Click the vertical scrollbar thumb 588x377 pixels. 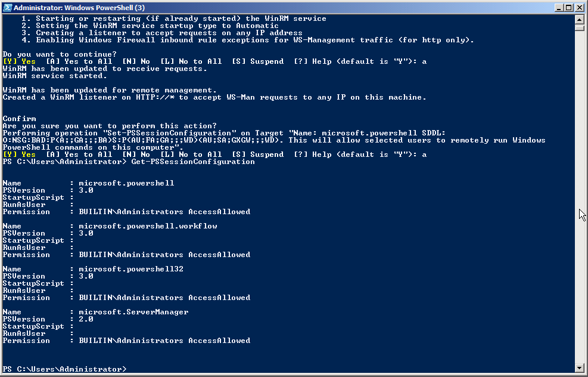[579, 27]
